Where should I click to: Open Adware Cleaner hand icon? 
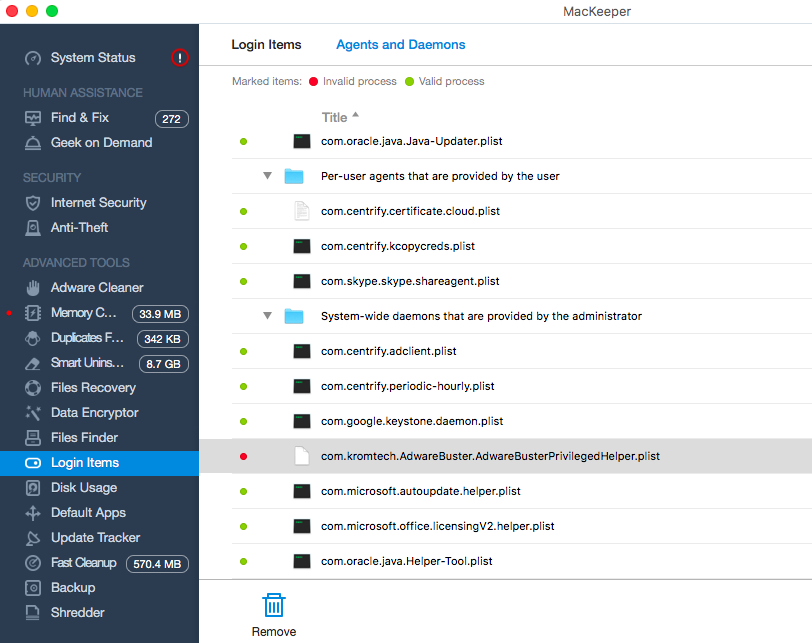coord(33,287)
